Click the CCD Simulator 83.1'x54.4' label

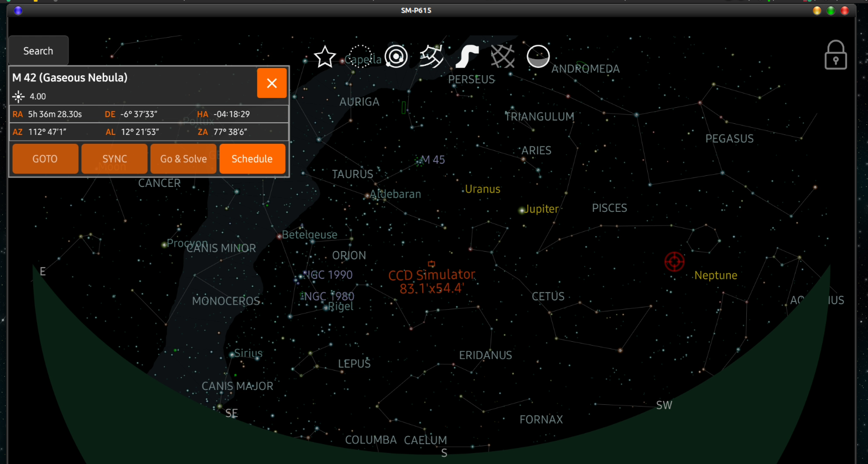click(432, 281)
